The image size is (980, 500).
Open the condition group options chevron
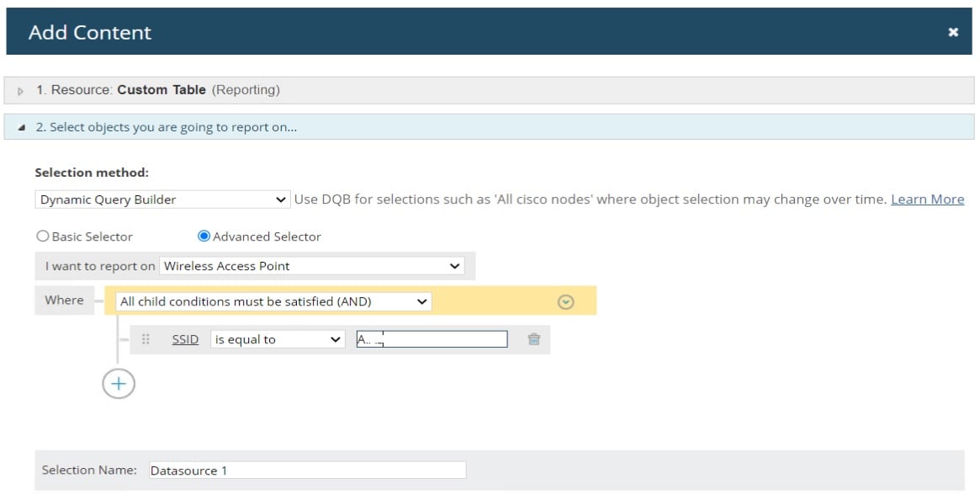[566, 301]
